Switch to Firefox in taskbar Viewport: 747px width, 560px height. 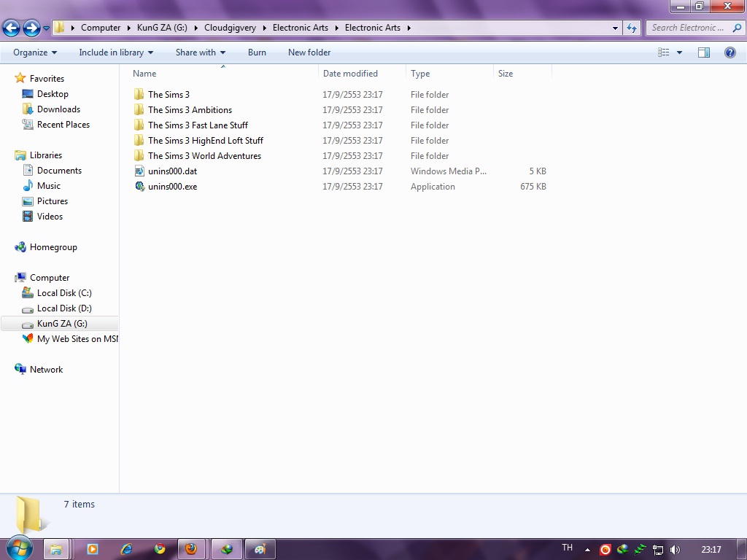191,549
